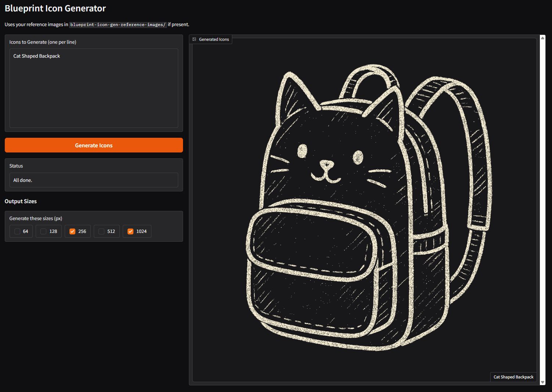Click the Cat Shaped Backpack caption label

click(x=513, y=377)
